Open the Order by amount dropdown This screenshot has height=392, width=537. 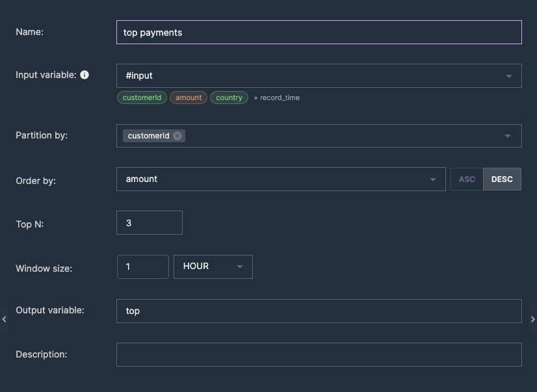click(x=281, y=179)
